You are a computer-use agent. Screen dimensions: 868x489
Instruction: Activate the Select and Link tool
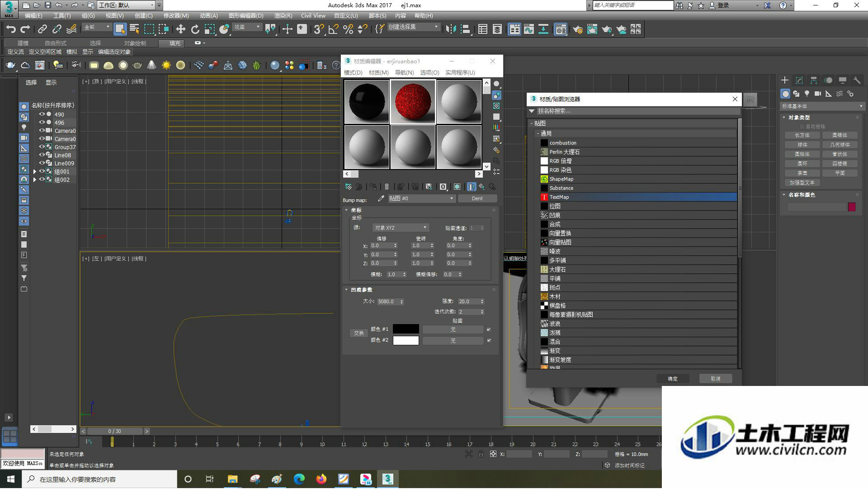[x=42, y=29]
